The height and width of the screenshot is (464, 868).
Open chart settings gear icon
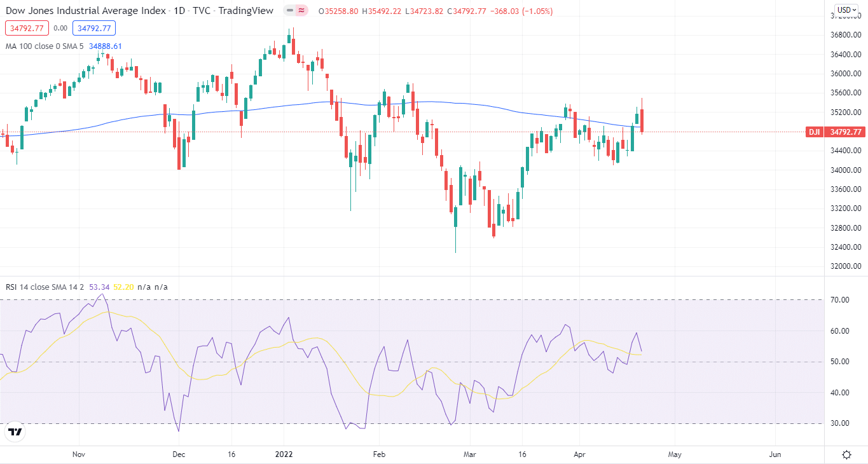pyautogui.click(x=847, y=454)
